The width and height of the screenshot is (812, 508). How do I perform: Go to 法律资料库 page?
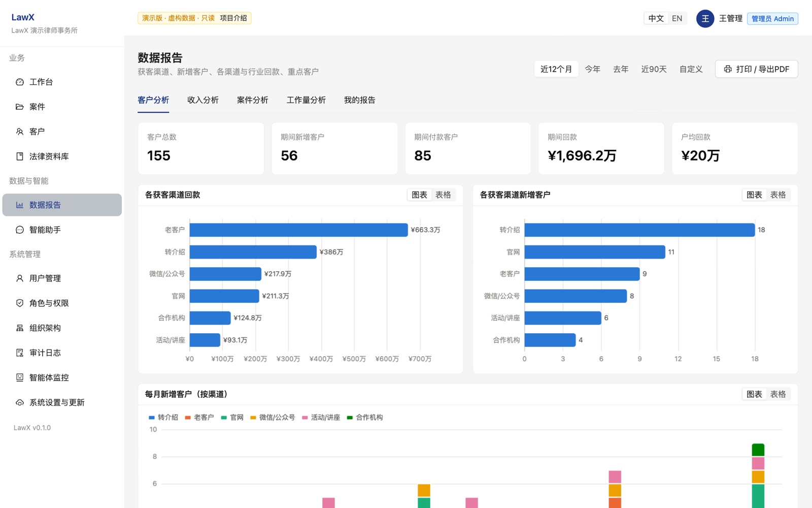pos(62,156)
